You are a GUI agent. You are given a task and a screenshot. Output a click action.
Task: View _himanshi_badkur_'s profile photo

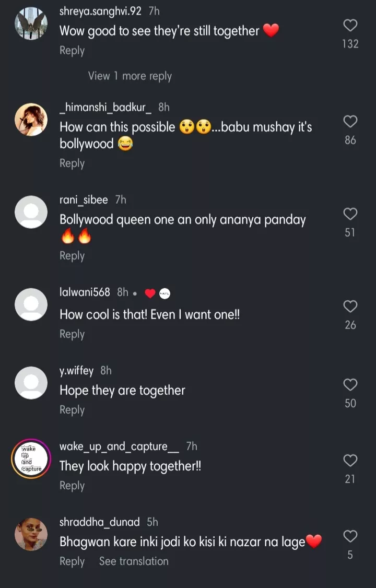31,120
